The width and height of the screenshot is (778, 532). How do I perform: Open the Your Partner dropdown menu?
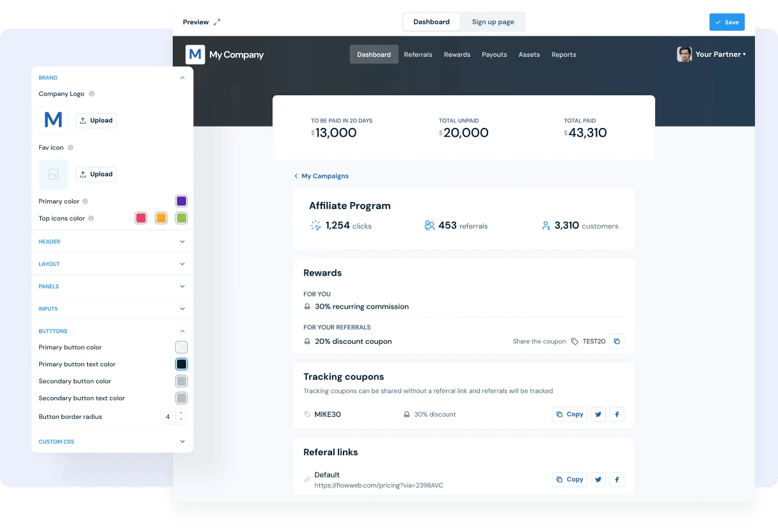pyautogui.click(x=720, y=54)
